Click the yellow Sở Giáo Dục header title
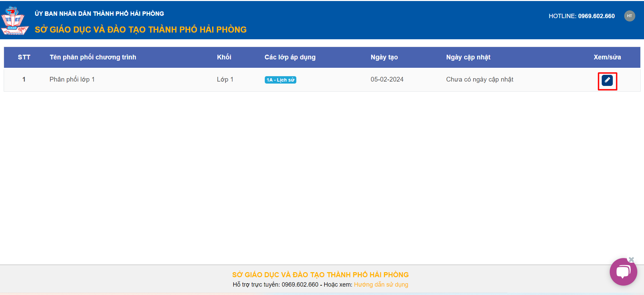Screen dimensions: 644x295 point(141,30)
